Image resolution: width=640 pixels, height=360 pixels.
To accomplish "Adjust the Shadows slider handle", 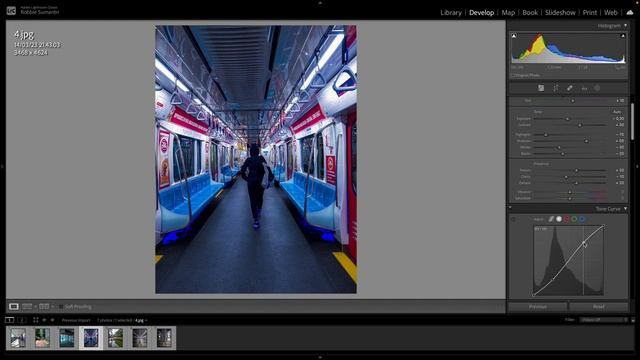I will 586,141.
